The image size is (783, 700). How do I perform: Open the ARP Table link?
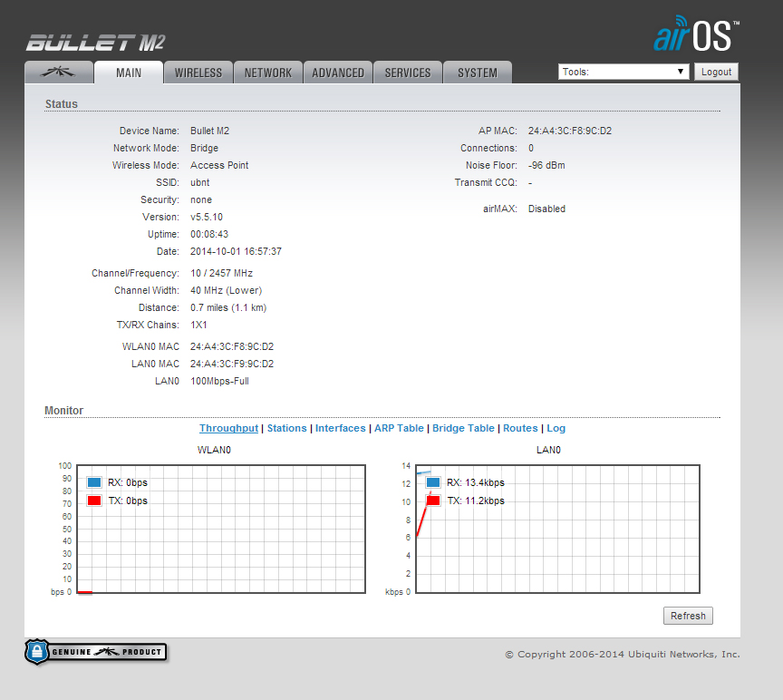pos(399,428)
